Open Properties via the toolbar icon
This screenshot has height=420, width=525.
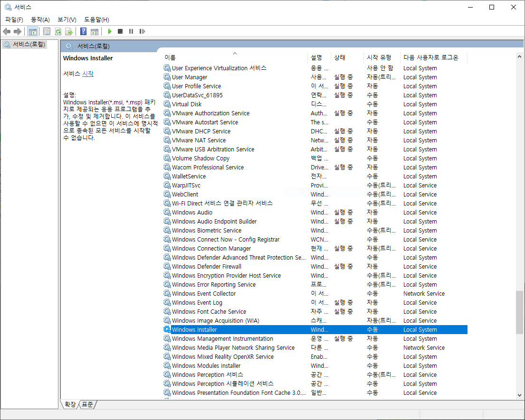(x=47, y=31)
